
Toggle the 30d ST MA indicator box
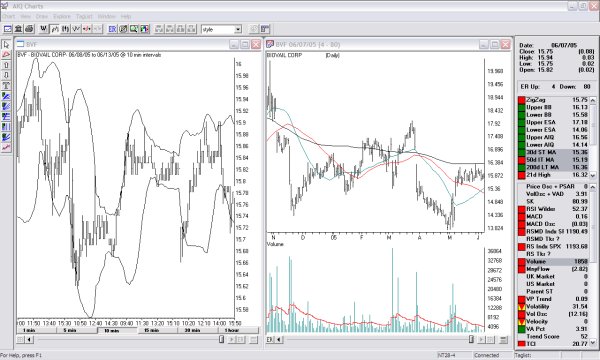pos(522,152)
